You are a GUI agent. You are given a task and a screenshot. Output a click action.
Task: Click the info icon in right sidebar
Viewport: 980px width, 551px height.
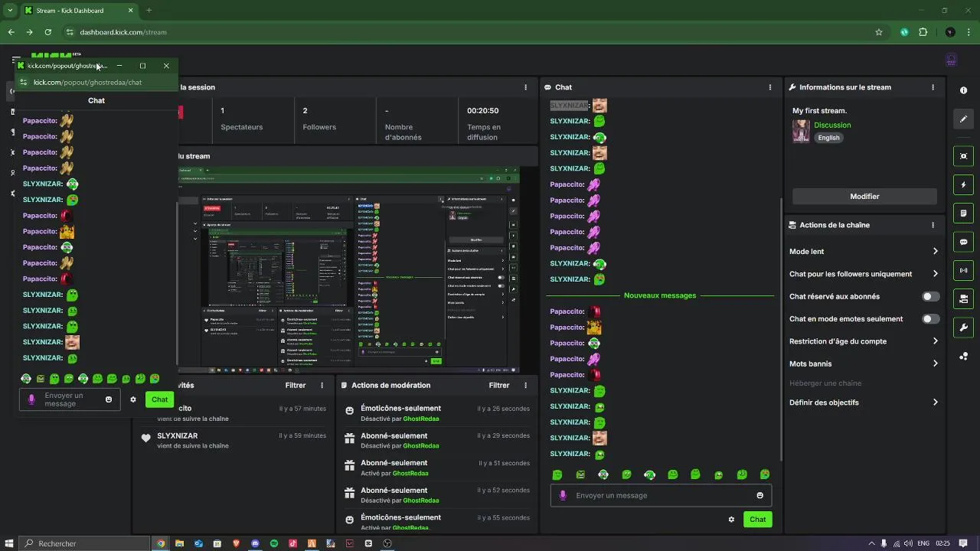963,90
